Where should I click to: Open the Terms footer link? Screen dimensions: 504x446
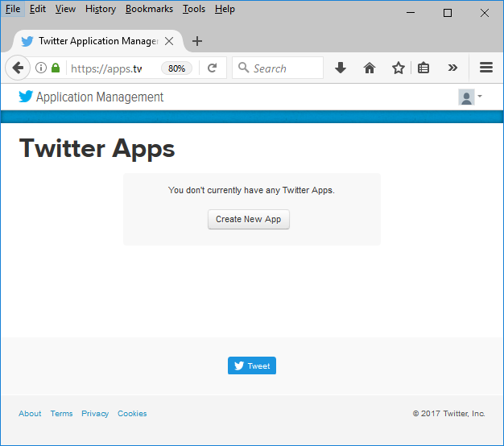[x=61, y=414]
